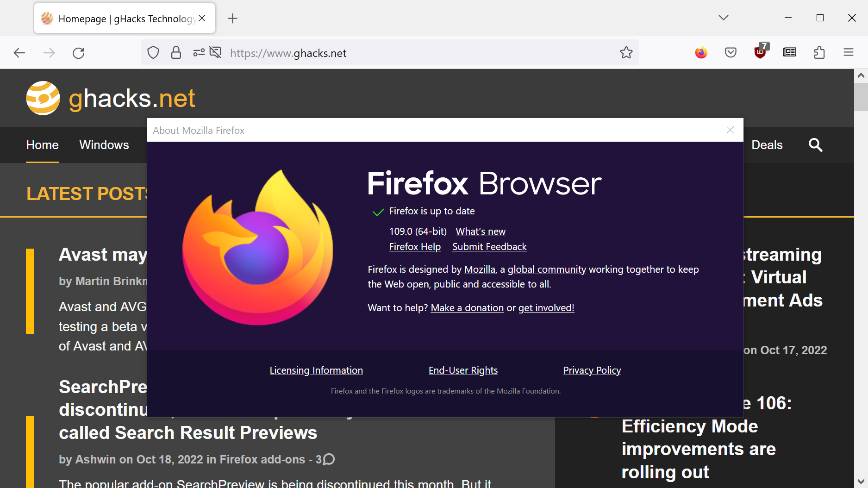Click the Submit Feedback link
Viewport: 868px width, 488px height.
coord(489,247)
